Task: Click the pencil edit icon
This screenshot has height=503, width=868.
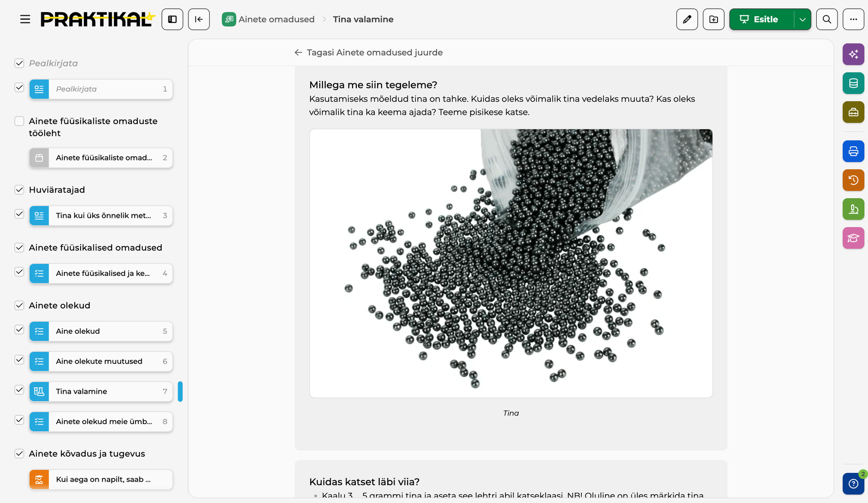Action: 687,20
